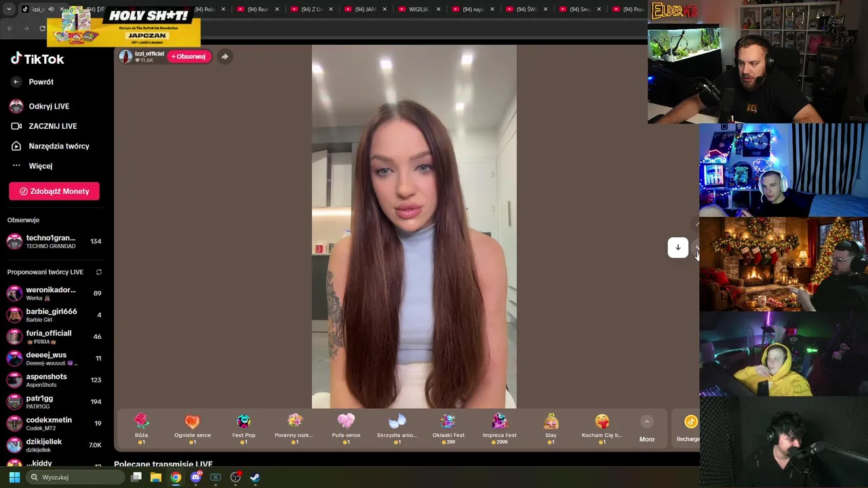Follow streamer with the Obserwuj button
Screen dimensions: 868x488
coord(188,56)
